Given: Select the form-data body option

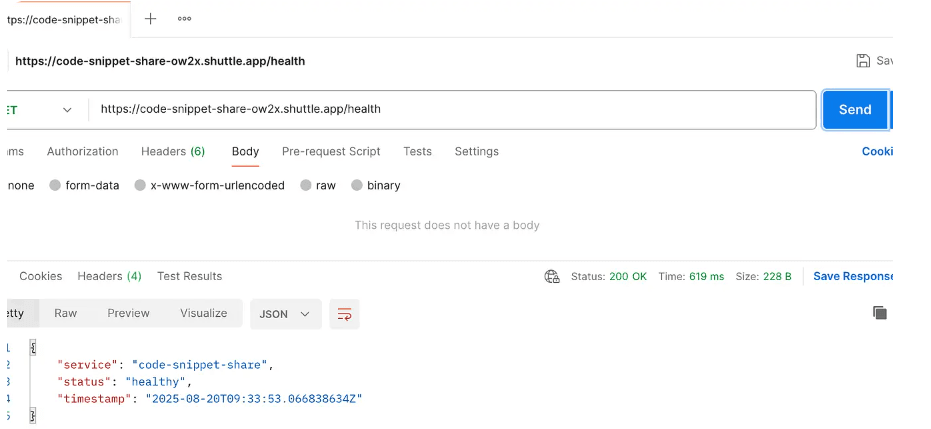Looking at the screenshot, I should 84,185.
